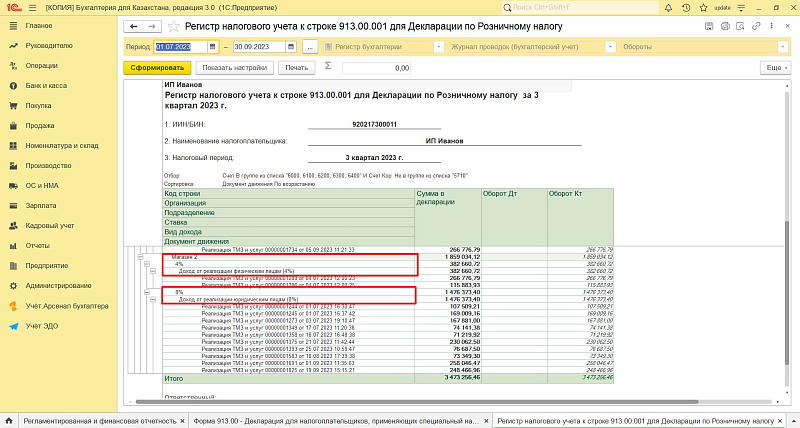This screenshot has height=428, width=800.
Task: Open the Еще dropdown menu
Action: pyautogui.click(x=775, y=67)
